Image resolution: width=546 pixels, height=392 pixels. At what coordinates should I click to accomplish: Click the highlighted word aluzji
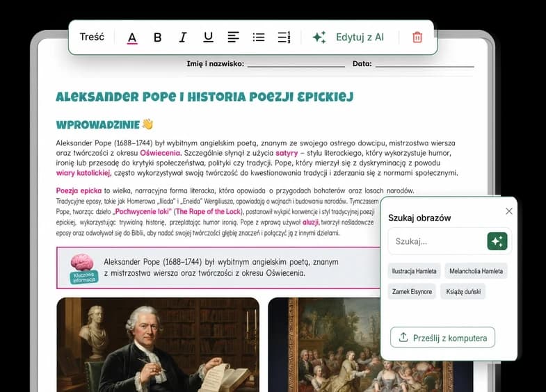311,222
